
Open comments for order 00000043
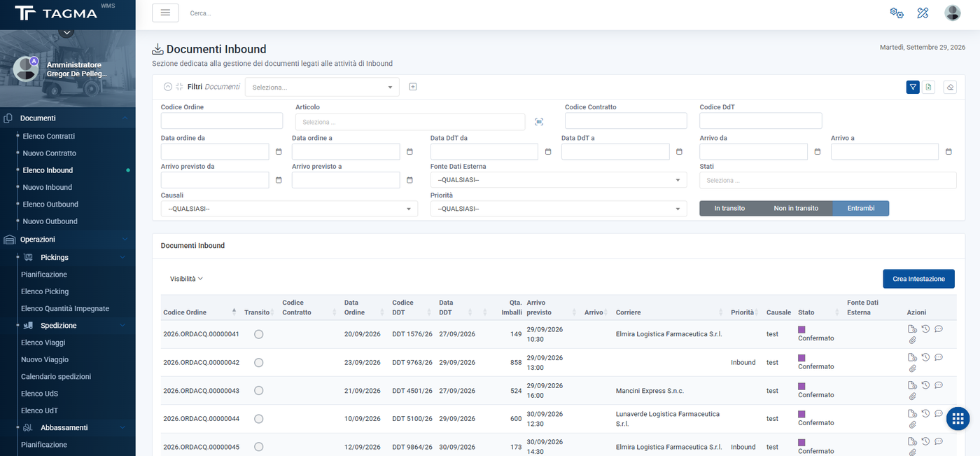coord(939,385)
